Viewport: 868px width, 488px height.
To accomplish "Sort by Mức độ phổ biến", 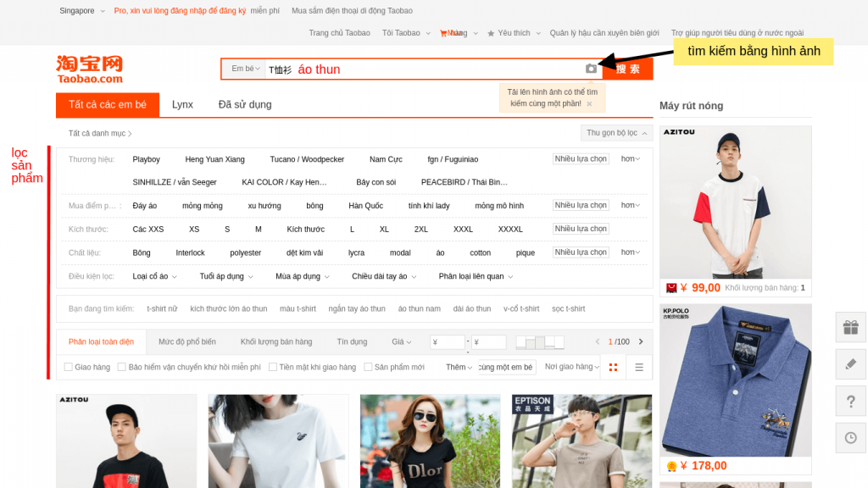I will 187,341.
